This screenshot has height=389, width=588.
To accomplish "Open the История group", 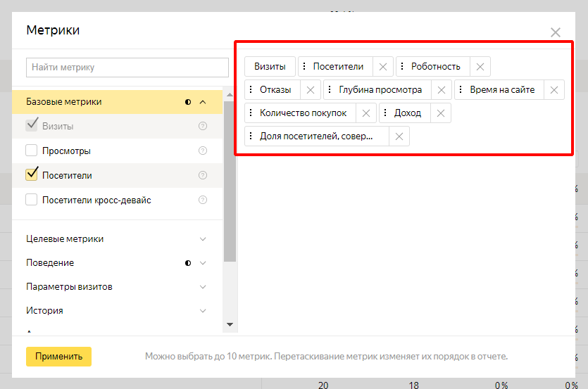I will point(203,311).
